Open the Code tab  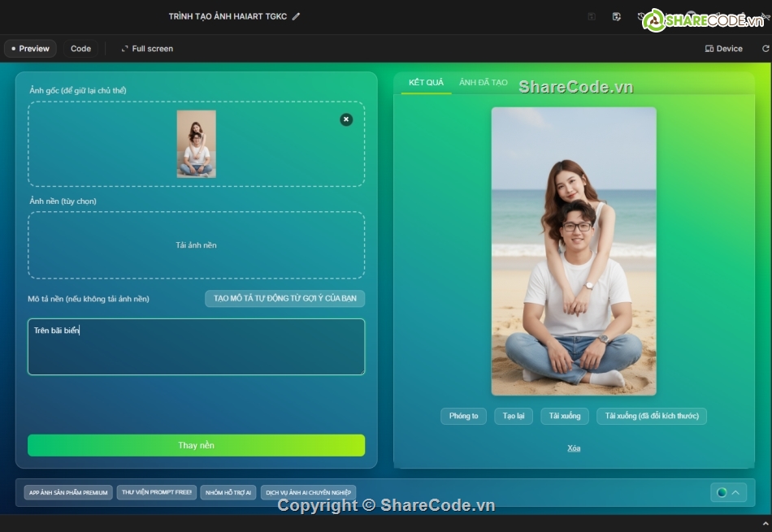coord(80,48)
